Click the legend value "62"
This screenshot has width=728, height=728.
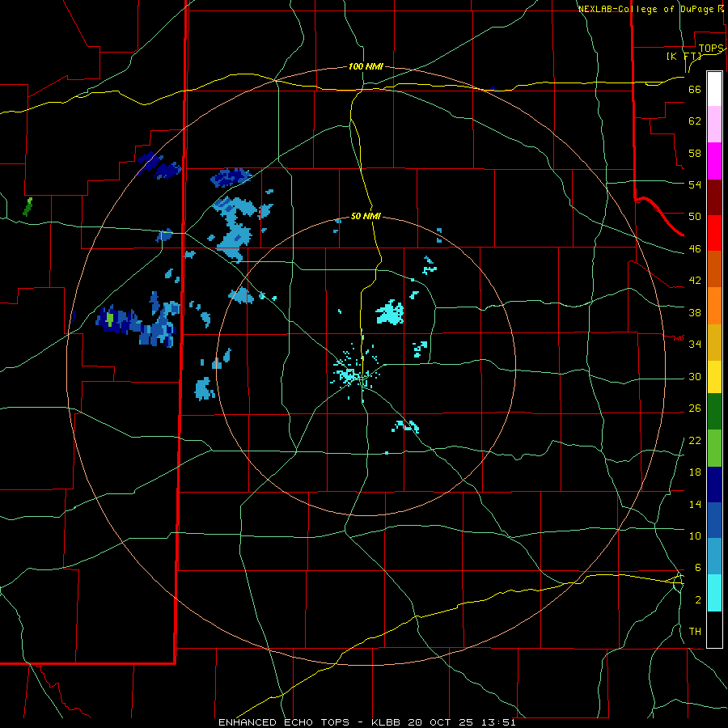pyautogui.click(x=695, y=121)
